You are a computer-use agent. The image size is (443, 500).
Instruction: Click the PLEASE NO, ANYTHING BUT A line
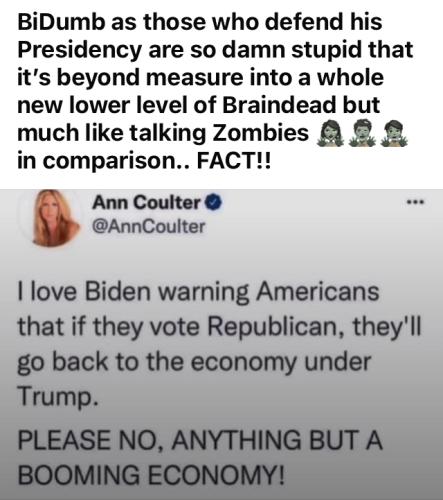tap(200, 440)
